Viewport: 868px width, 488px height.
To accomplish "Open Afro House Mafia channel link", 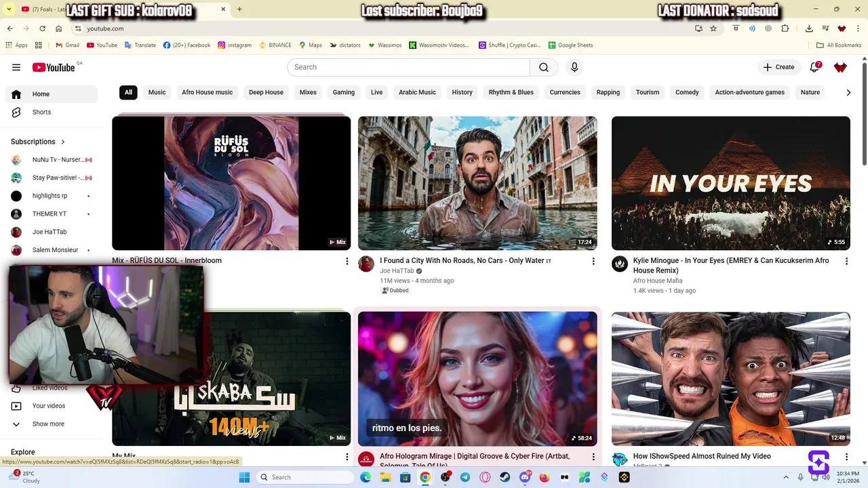I will [x=658, y=281].
